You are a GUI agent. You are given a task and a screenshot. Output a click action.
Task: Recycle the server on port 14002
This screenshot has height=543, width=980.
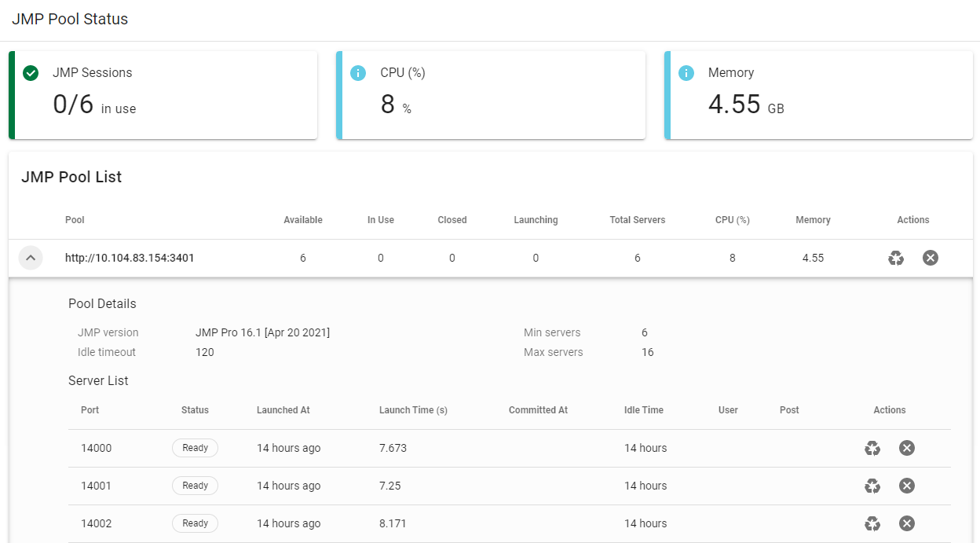[x=872, y=523]
